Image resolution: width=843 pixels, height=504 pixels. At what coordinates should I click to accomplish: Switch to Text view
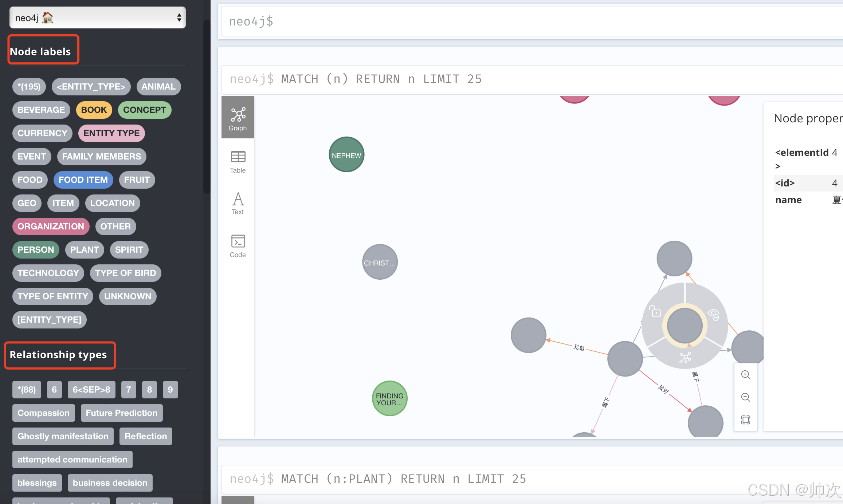[238, 203]
